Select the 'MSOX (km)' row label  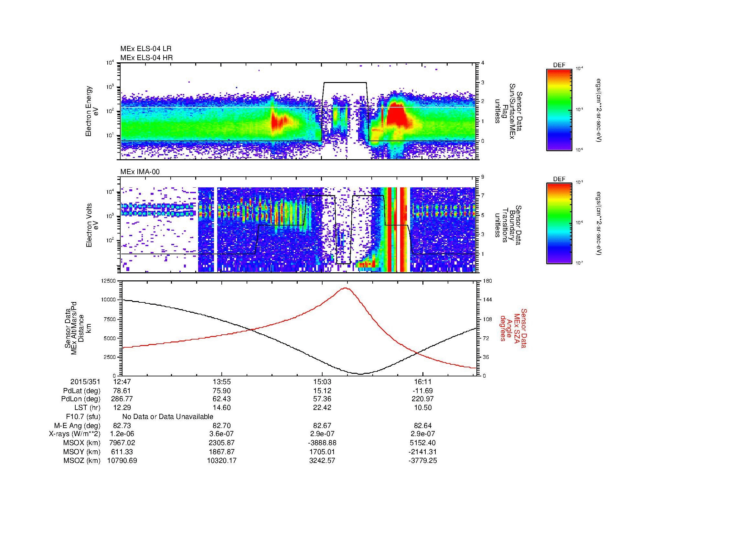coord(82,443)
